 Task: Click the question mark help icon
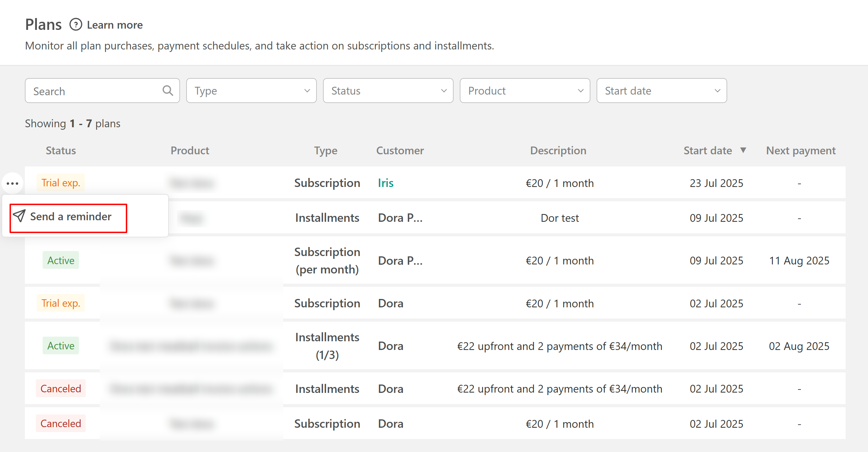[x=76, y=25]
